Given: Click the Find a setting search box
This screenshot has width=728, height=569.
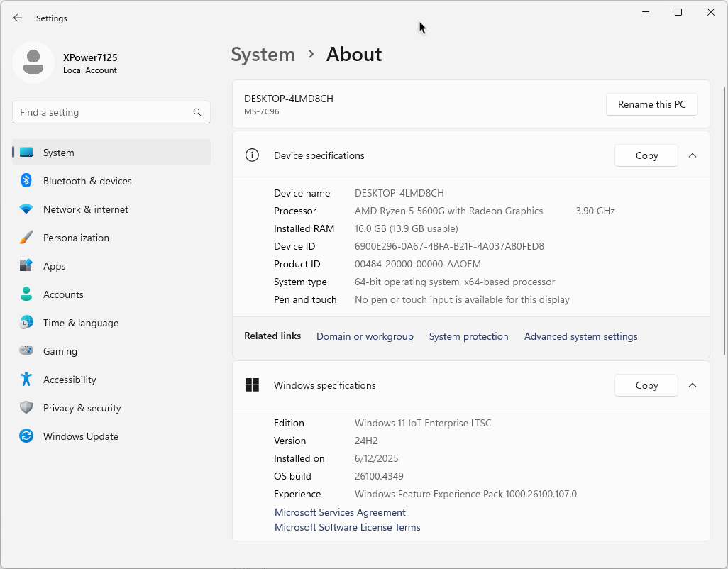Looking at the screenshot, I should [103, 112].
